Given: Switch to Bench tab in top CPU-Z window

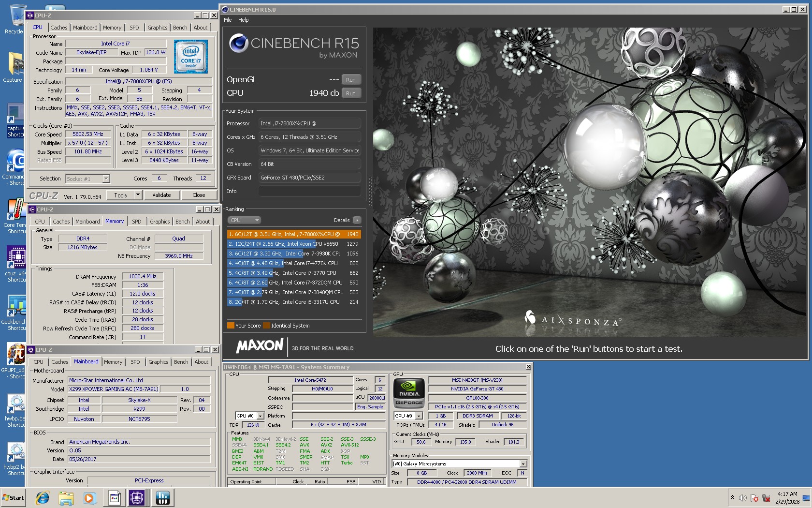Looking at the screenshot, I should click(x=180, y=28).
